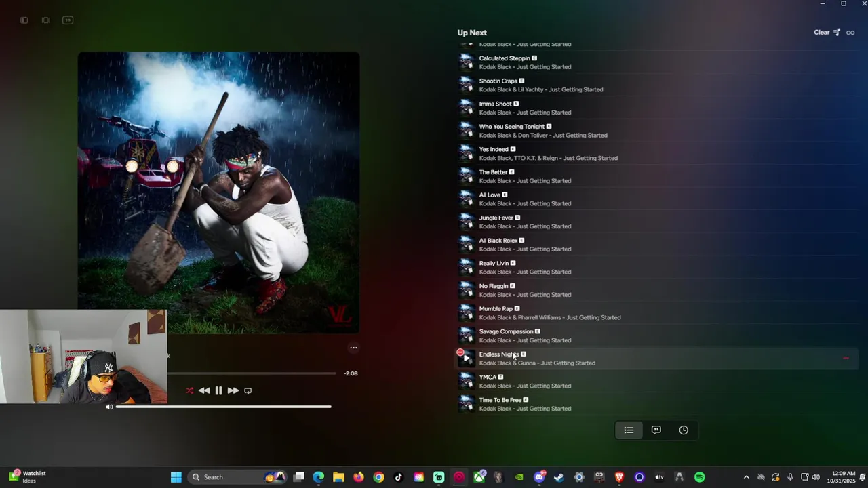Select Who You Seeing Tonight track

tap(658, 131)
